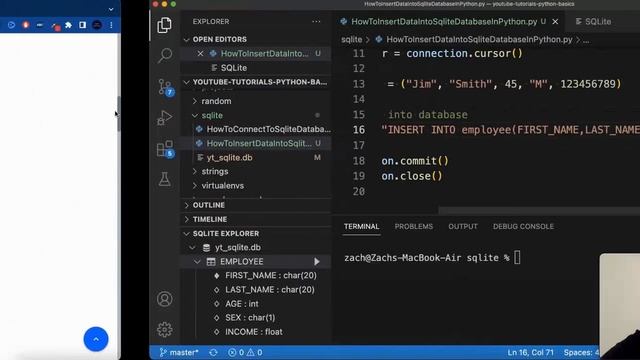Click the sync changes icon in status bar
640x360 pixels.
[213, 352]
